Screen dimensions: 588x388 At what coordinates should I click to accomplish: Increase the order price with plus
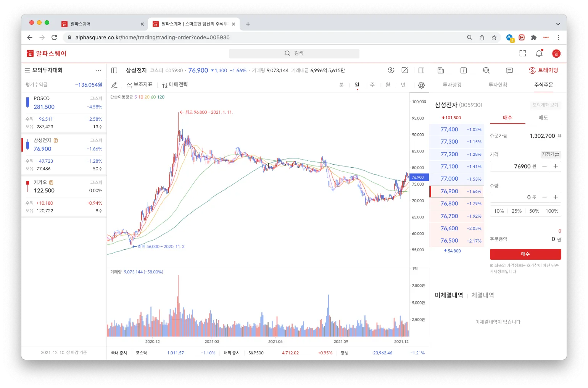(x=556, y=166)
